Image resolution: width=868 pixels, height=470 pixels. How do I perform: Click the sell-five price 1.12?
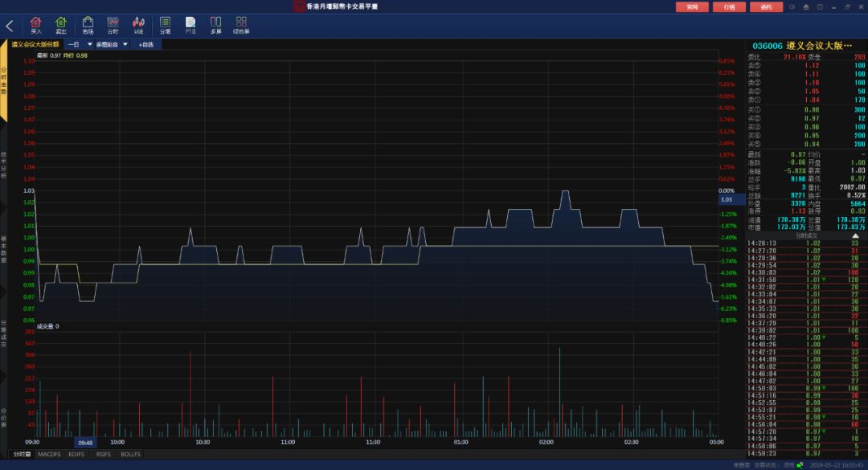pos(812,65)
